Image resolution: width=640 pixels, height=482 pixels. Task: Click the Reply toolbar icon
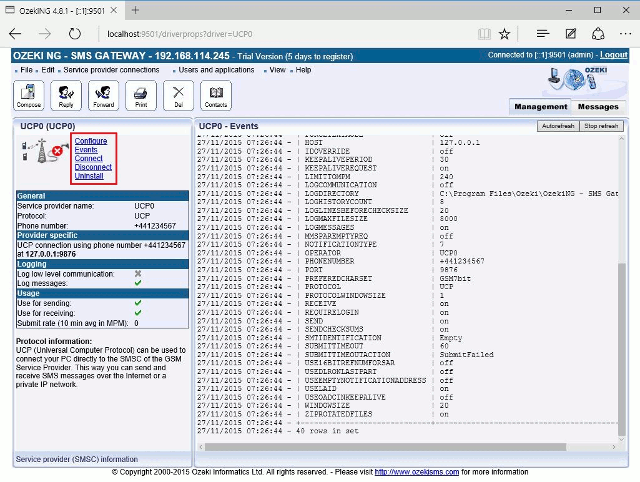click(66, 96)
